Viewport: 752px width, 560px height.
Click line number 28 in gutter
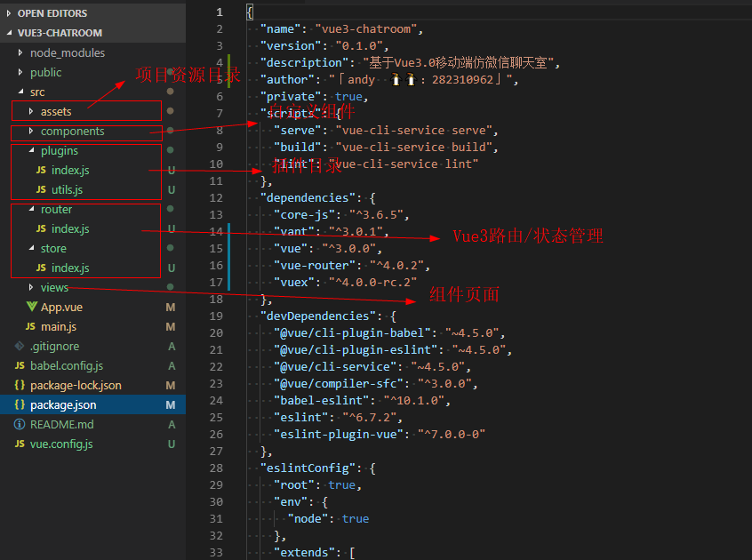click(216, 468)
